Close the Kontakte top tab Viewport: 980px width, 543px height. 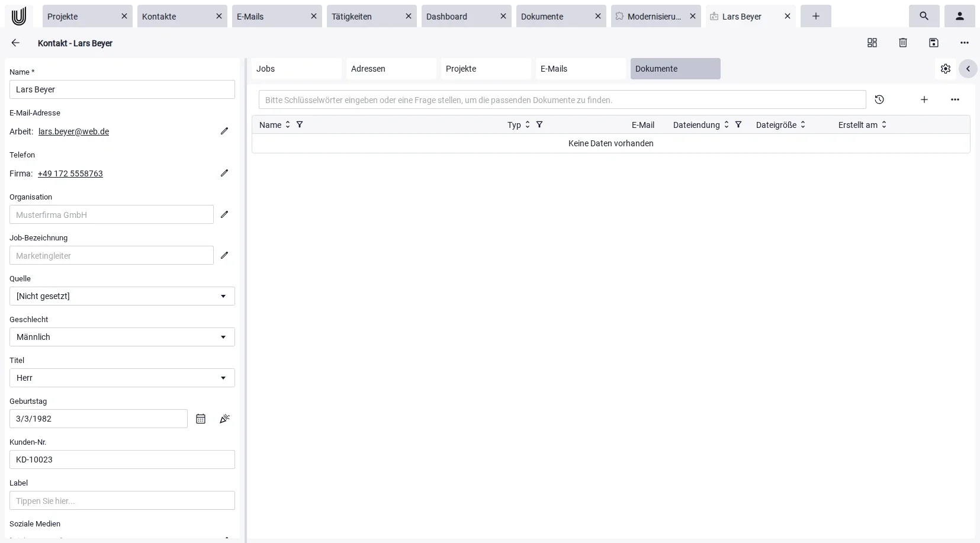(219, 16)
